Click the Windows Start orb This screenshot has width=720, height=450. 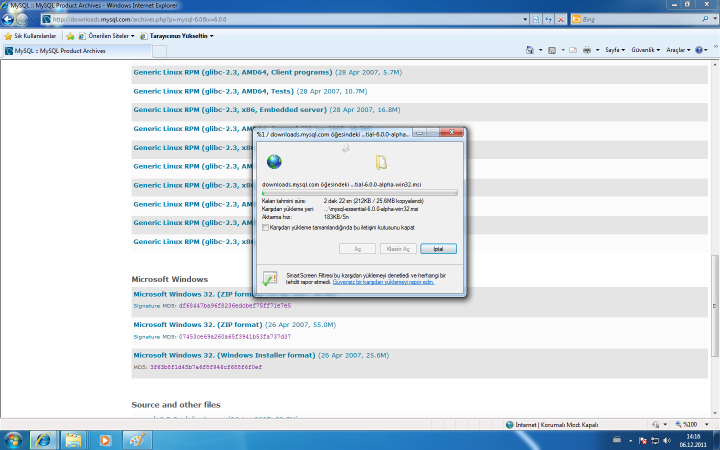point(14,439)
